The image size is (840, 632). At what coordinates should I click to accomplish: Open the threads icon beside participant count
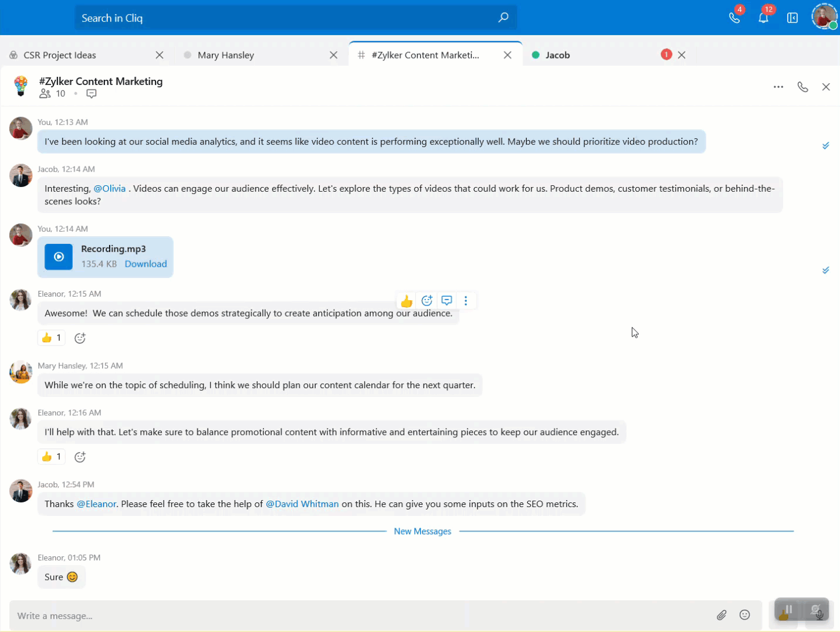coord(92,94)
